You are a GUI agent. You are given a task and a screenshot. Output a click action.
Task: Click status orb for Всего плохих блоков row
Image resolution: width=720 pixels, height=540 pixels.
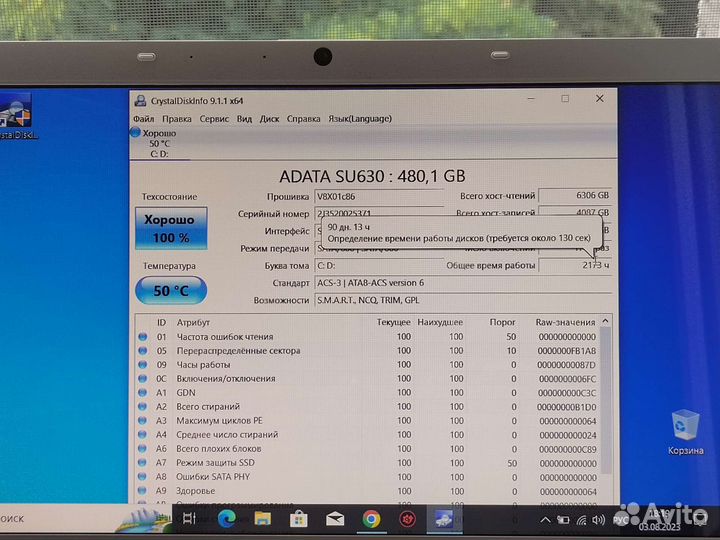coord(143,449)
